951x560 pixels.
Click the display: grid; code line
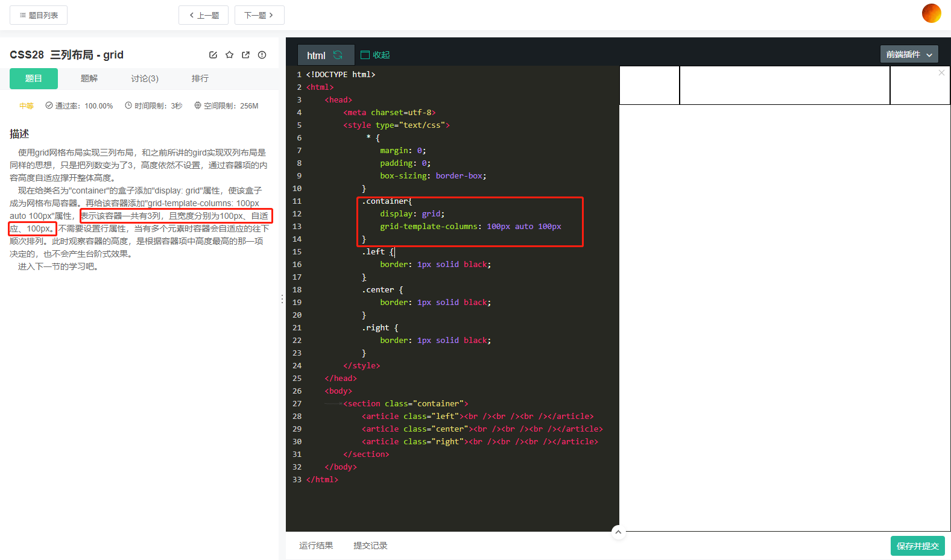tap(412, 214)
